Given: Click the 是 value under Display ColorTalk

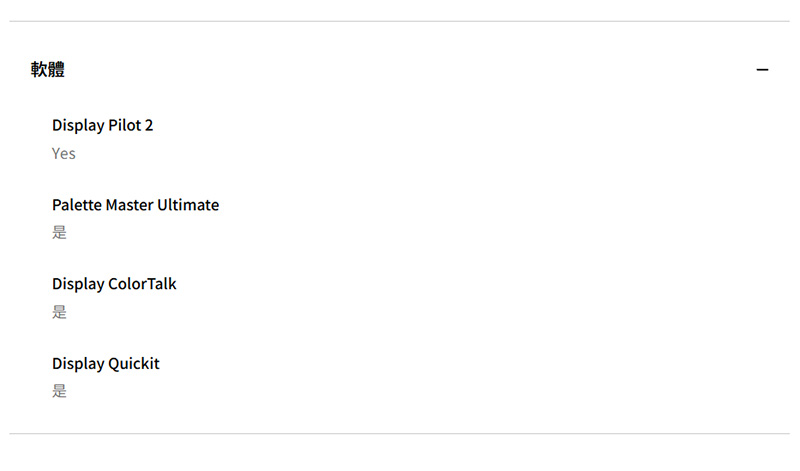Looking at the screenshot, I should coord(59,312).
